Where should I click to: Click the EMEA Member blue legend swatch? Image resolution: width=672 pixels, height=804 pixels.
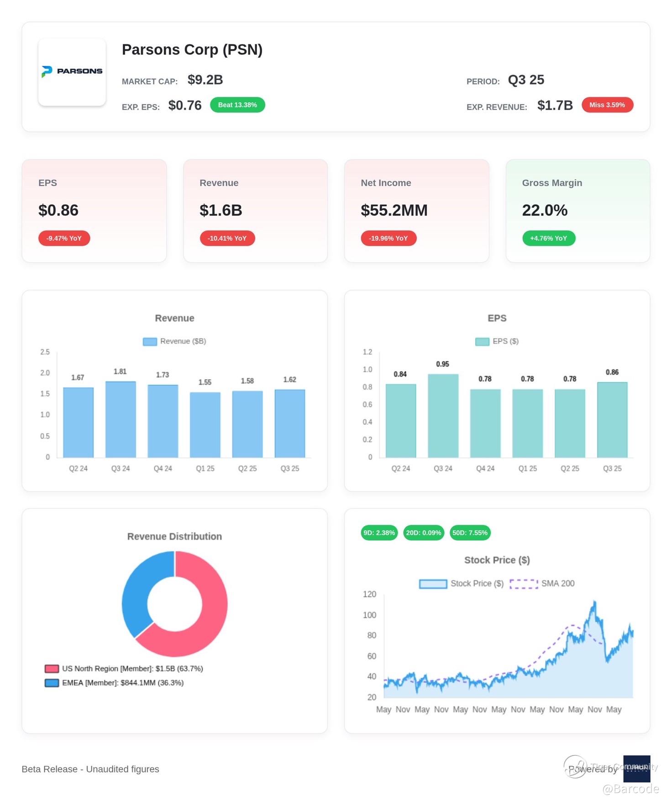pos(52,682)
